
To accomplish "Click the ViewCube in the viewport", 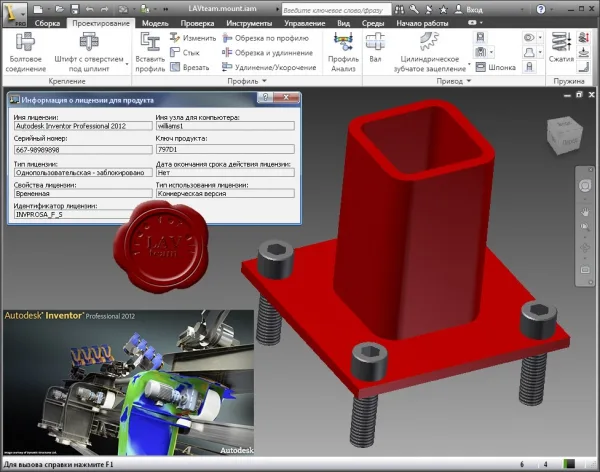I will pyautogui.click(x=564, y=135).
